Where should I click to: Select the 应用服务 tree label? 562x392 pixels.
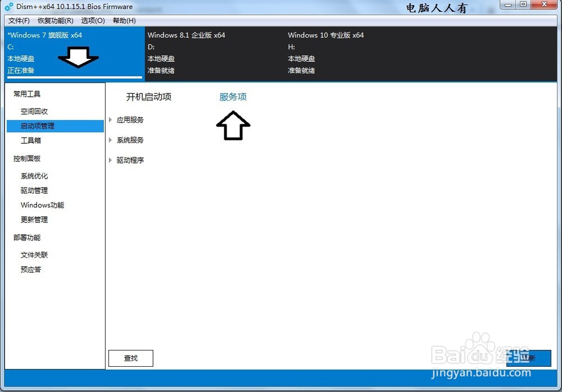(x=130, y=120)
